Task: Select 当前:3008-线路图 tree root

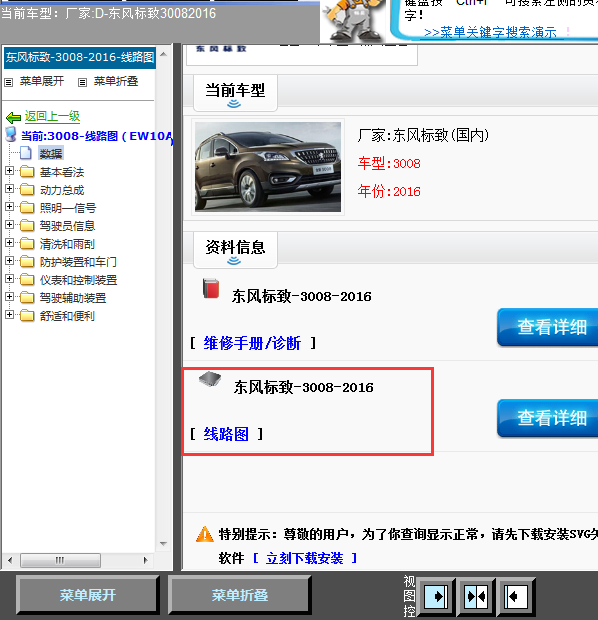Action: (97, 136)
